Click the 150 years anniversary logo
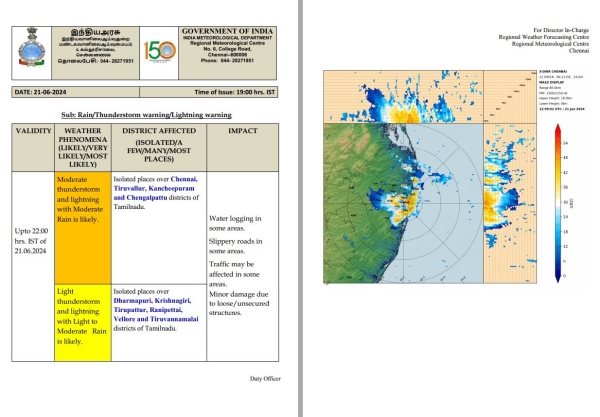Viewport: 600px width, 417px height. coord(158,52)
